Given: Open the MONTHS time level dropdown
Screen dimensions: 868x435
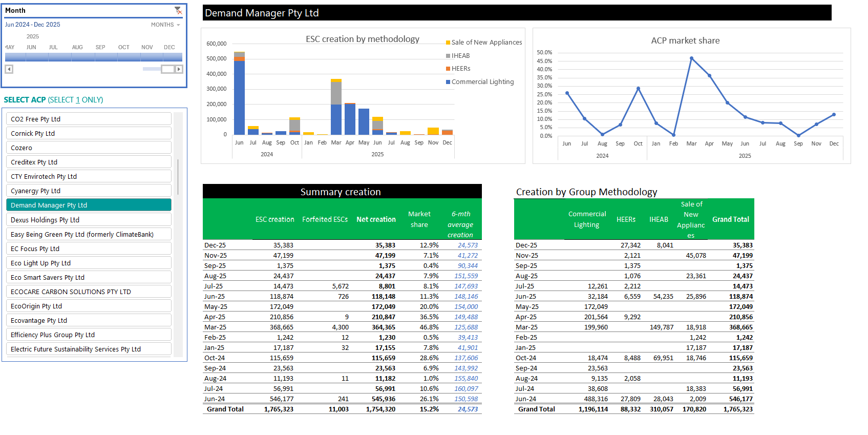Looking at the screenshot, I should tap(165, 25).
